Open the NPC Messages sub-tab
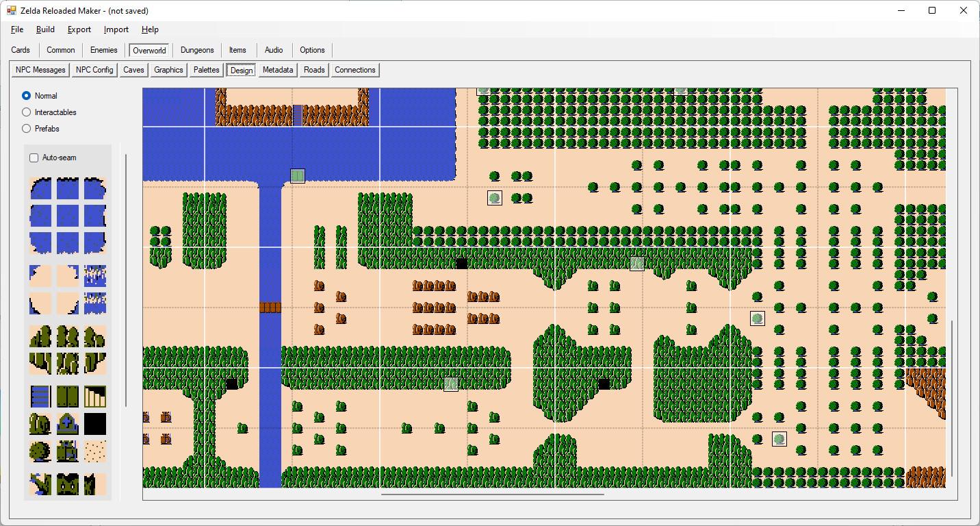 (x=40, y=70)
